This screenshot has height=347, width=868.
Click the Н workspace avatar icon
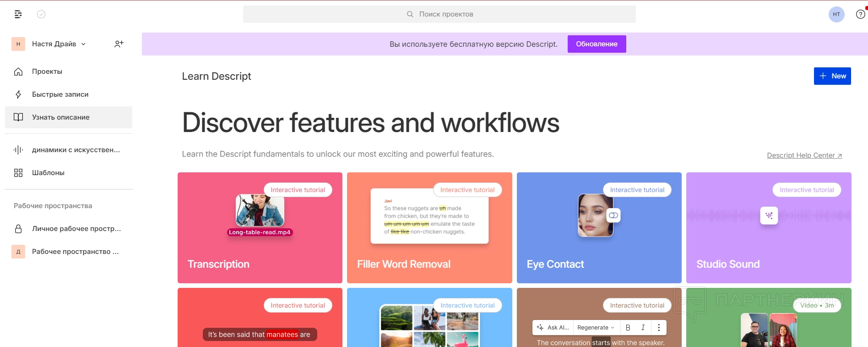coord(18,44)
